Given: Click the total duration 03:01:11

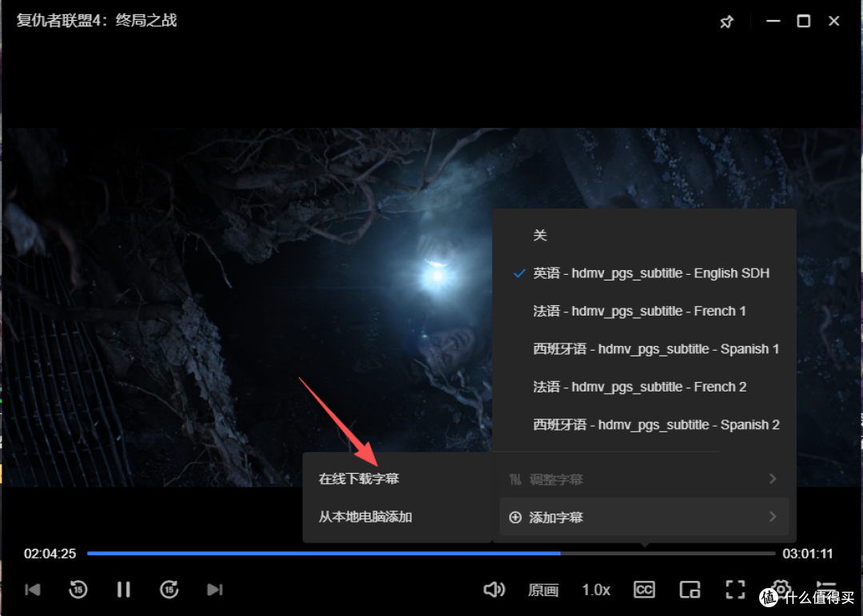Looking at the screenshot, I should [807, 554].
